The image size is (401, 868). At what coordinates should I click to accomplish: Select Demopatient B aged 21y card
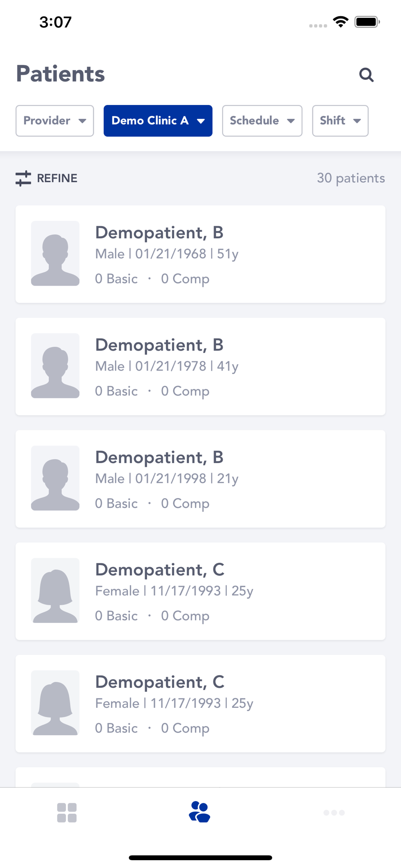tap(200, 479)
